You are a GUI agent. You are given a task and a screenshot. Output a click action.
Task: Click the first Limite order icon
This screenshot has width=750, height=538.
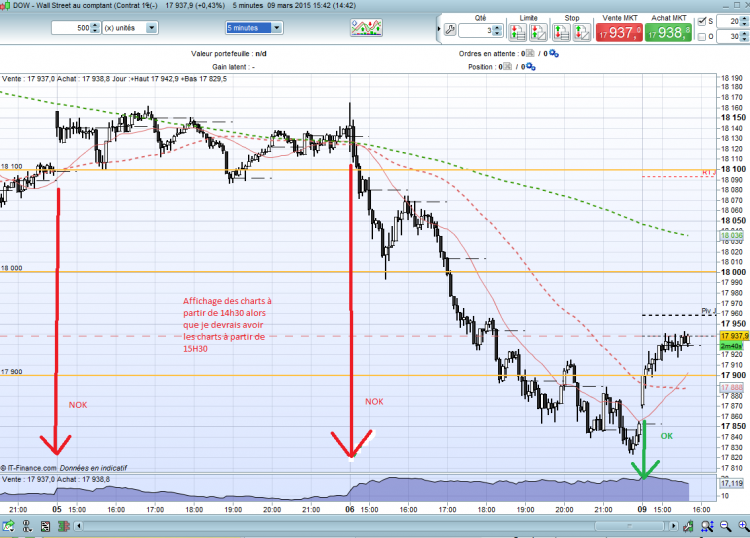[x=518, y=33]
